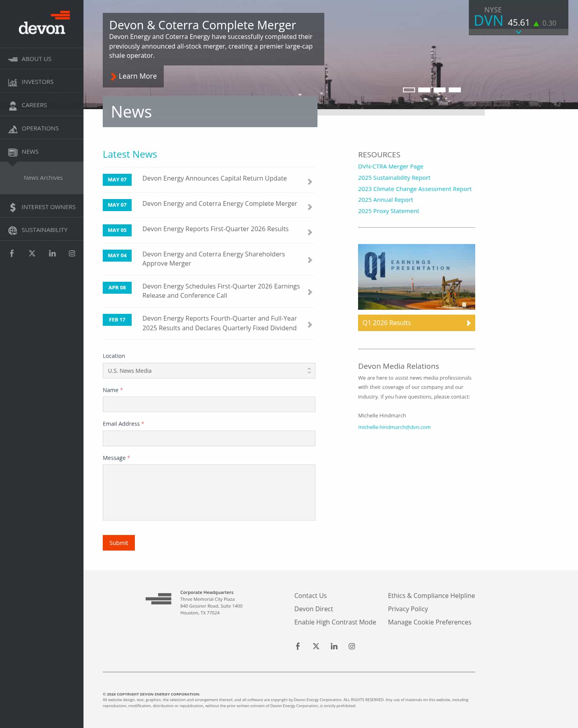Expand the NYSE DVN stock ticker chevron

519,32
